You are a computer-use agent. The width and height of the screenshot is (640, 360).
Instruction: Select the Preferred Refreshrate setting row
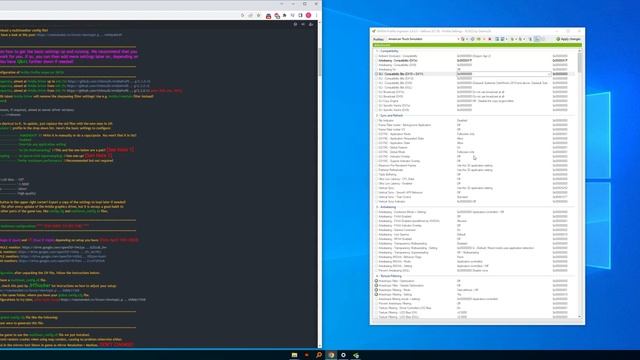pyautogui.click(x=475, y=170)
